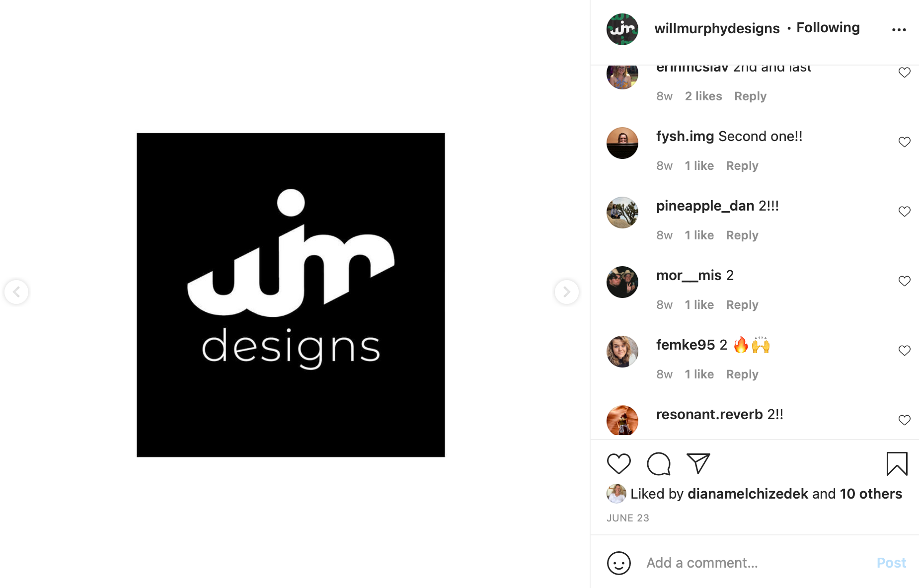Toggle the Following status button
The width and height of the screenshot is (919, 588).
coord(828,28)
